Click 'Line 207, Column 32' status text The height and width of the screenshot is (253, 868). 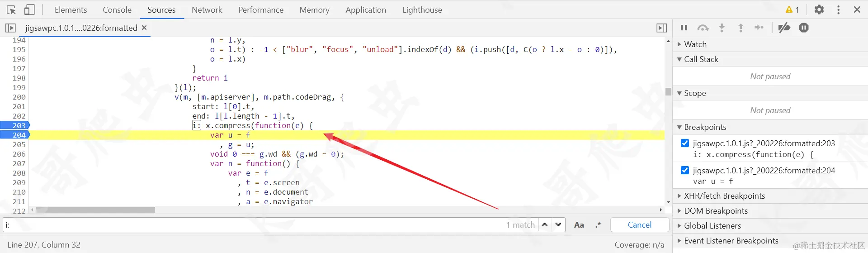[44, 245]
